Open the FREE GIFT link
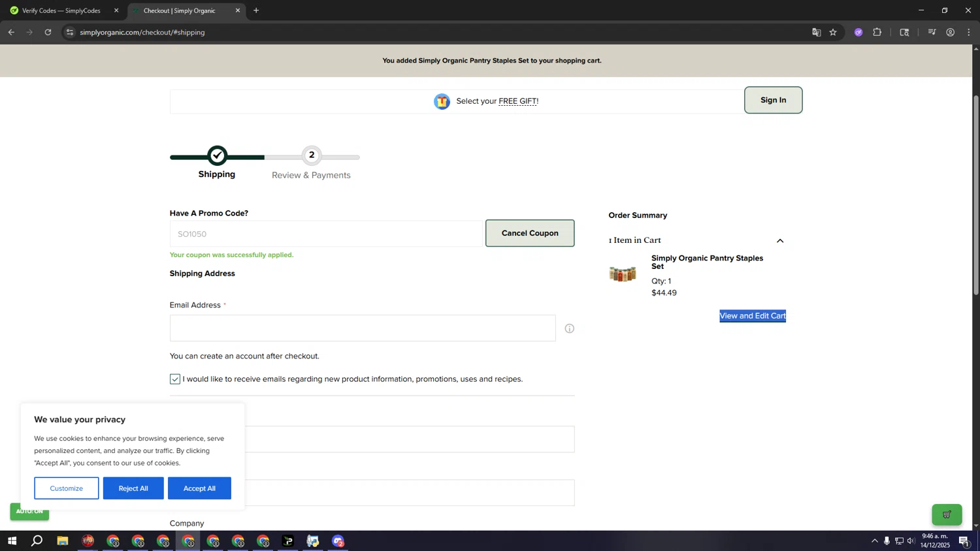 pyautogui.click(x=517, y=101)
